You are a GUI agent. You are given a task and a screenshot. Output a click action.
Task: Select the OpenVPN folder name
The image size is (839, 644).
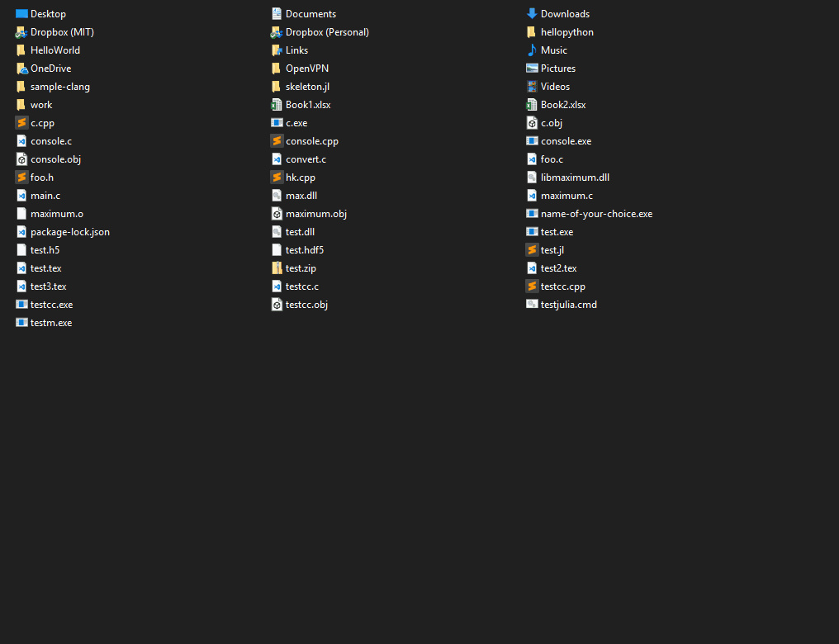pyautogui.click(x=307, y=69)
